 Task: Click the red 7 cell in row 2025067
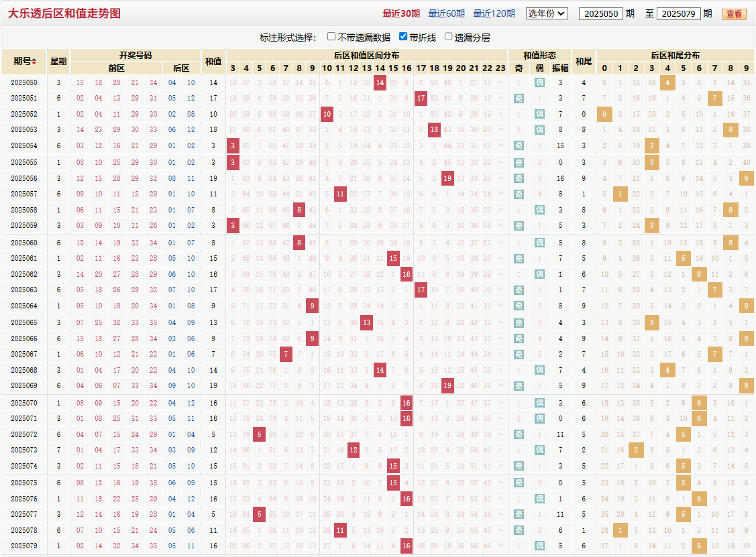pos(286,354)
